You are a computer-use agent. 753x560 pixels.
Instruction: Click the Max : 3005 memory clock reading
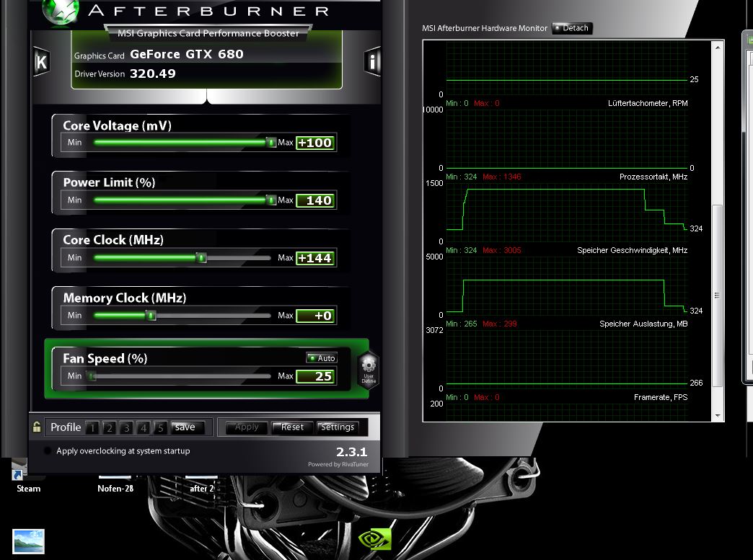(x=502, y=250)
